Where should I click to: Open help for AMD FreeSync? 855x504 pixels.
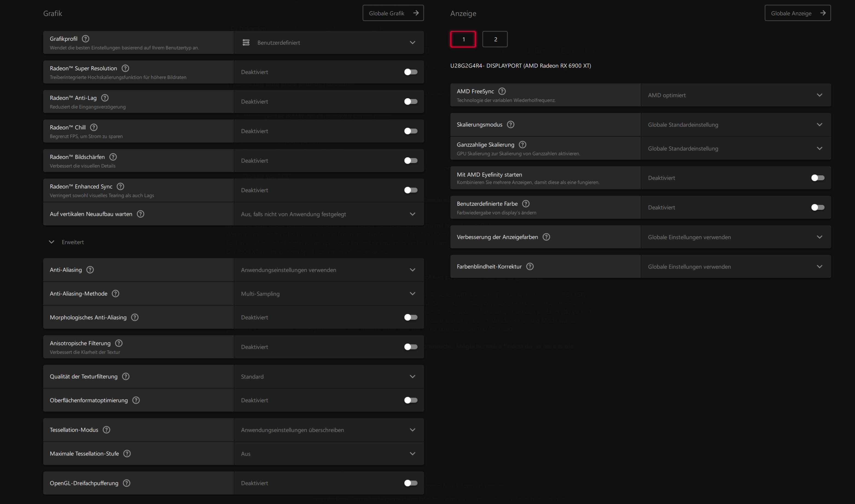(502, 91)
